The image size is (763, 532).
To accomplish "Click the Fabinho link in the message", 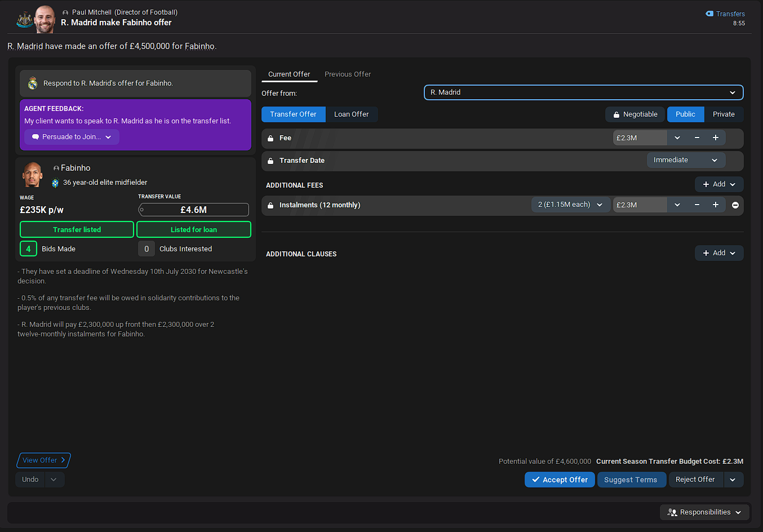I will (x=199, y=46).
